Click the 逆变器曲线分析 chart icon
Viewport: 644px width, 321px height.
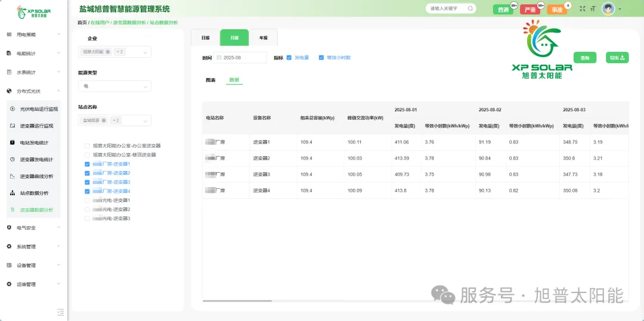point(13,176)
